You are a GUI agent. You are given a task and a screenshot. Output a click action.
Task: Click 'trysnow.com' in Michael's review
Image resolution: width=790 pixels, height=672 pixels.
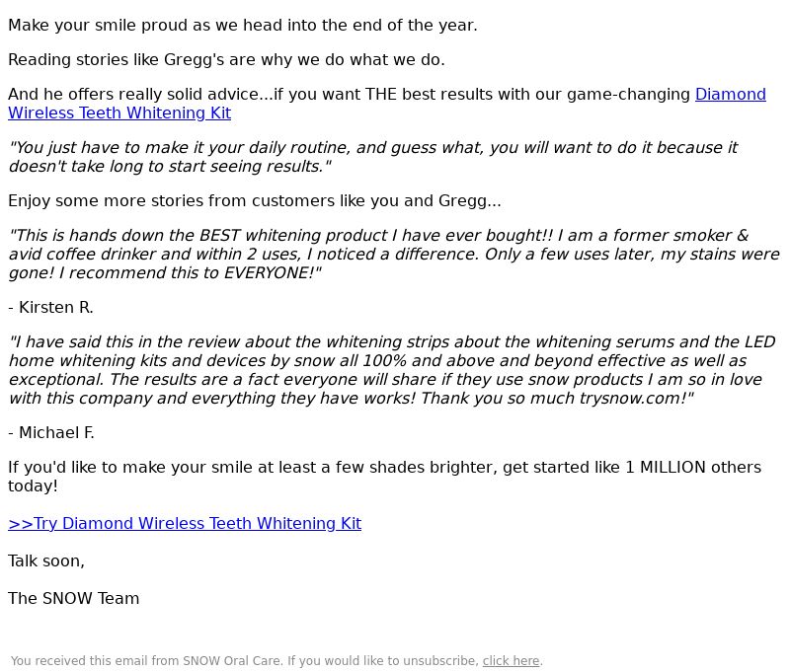click(x=629, y=398)
